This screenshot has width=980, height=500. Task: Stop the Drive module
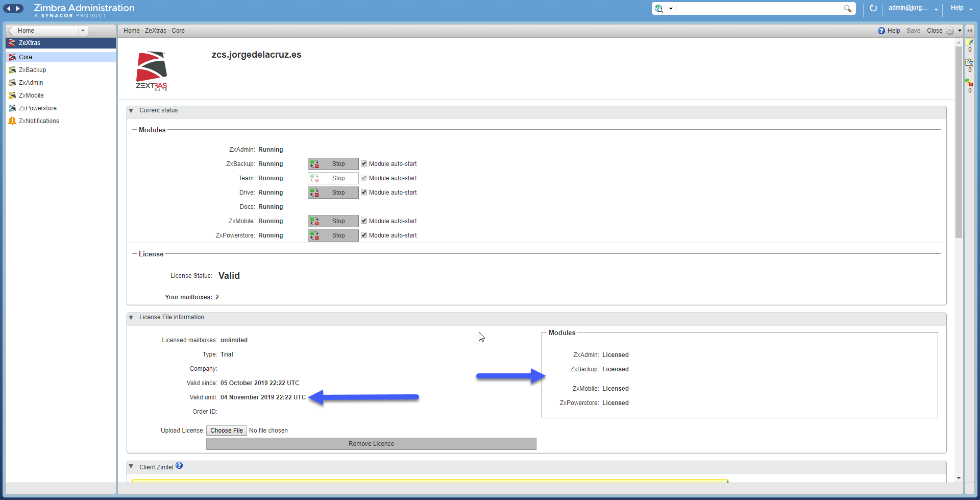tap(333, 193)
